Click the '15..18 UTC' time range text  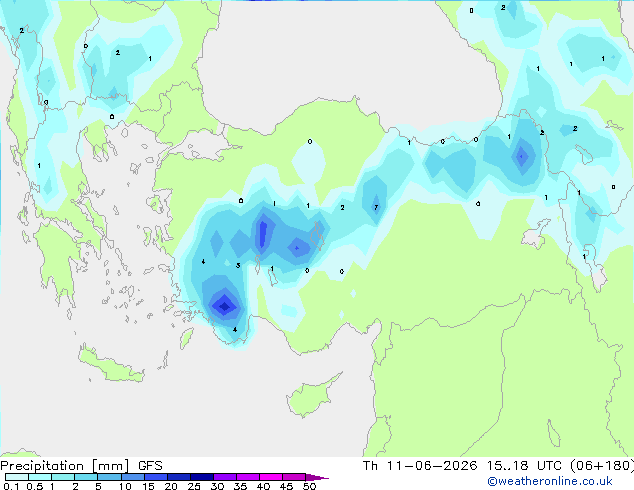[524, 466]
